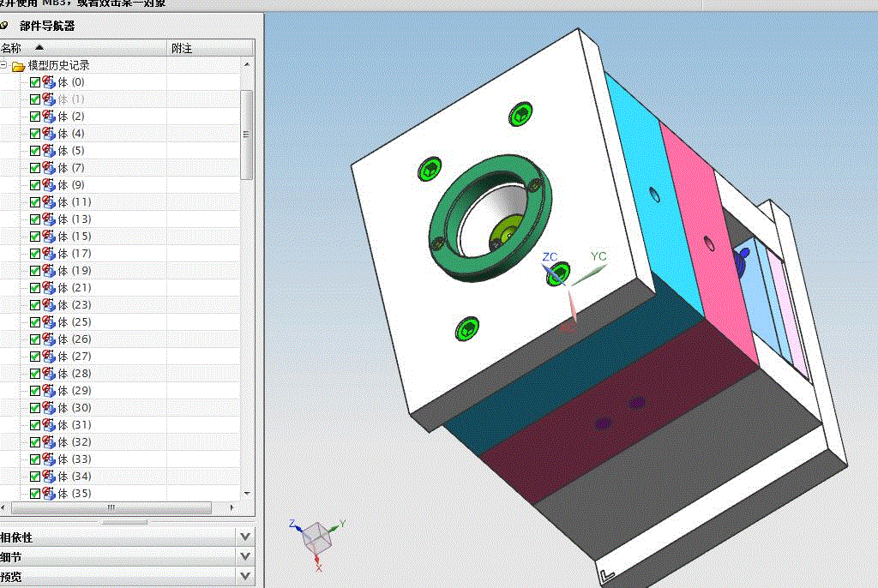Click the scroll-down arrow of navigator list

pyautogui.click(x=247, y=494)
